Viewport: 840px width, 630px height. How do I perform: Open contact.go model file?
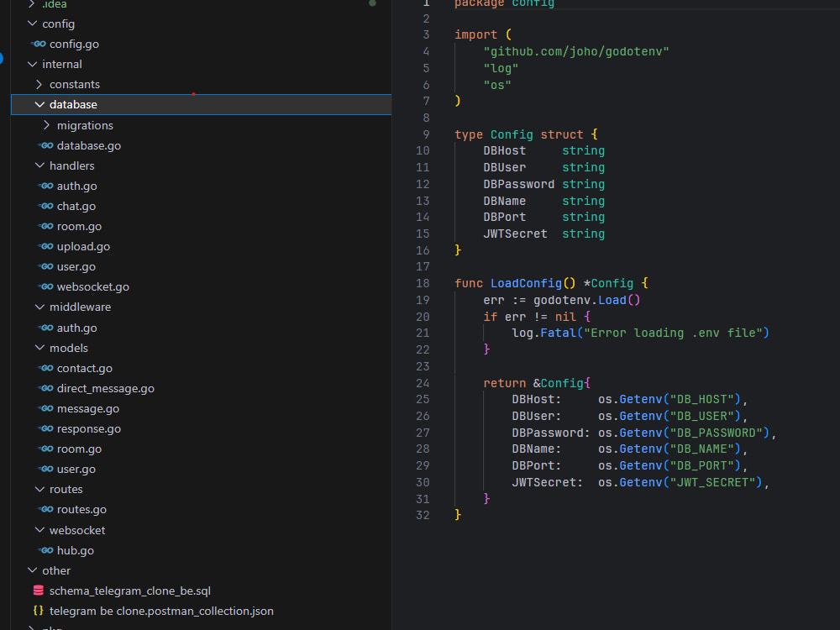coord(85,369)
